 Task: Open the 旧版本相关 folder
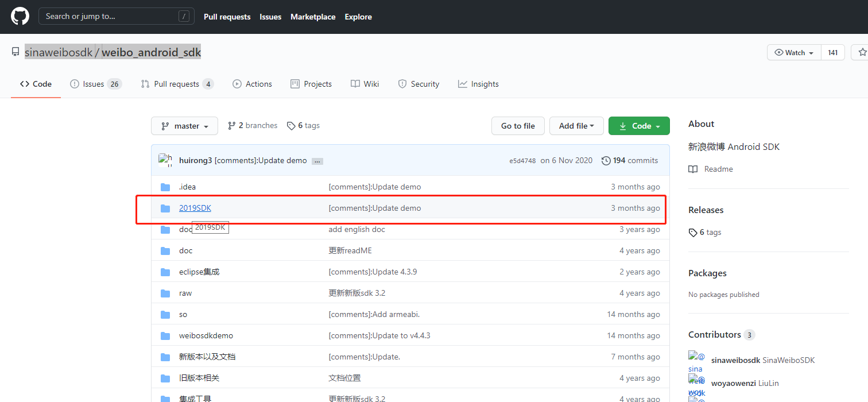coord(199,378)
